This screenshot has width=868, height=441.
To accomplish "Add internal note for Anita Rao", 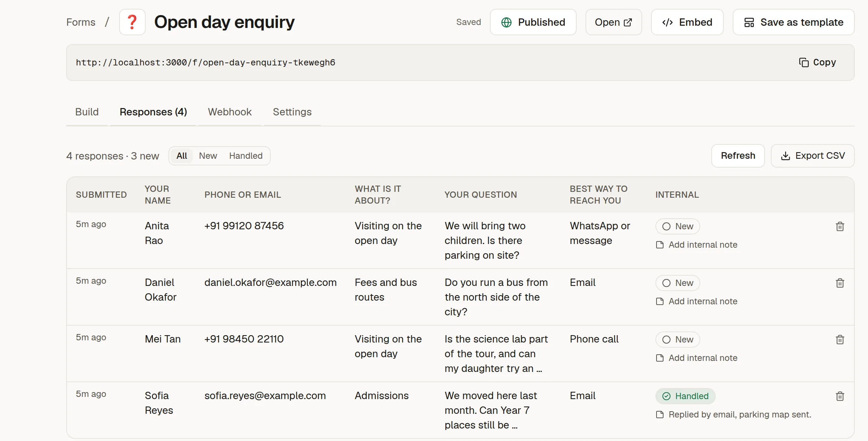I will click(x=697, y=245).
